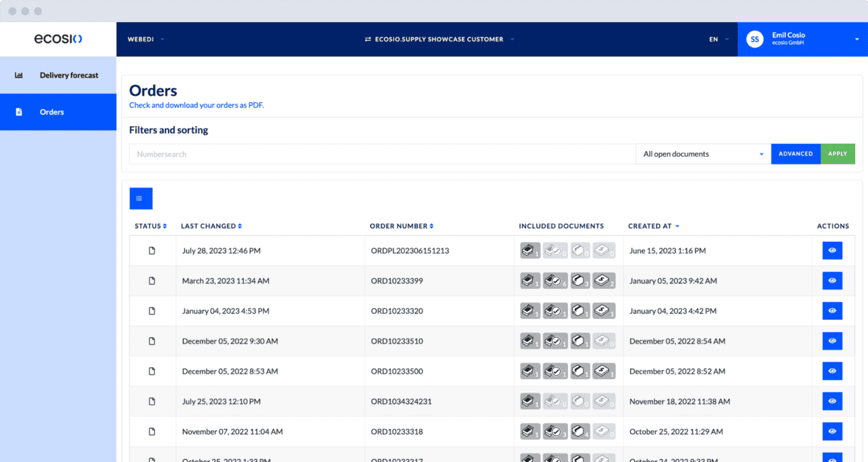This screenshot has width=868, height=462.
Task: Switch to ECOSIO.SUPPLY SHOWCASE CUSTOMER menu
Action: [438, 39]
